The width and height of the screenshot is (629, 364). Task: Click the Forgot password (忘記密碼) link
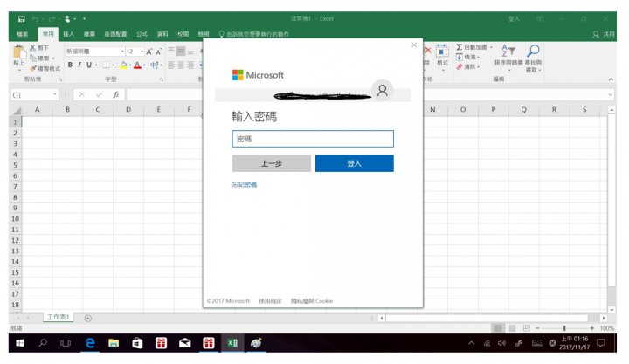[245, 184]
